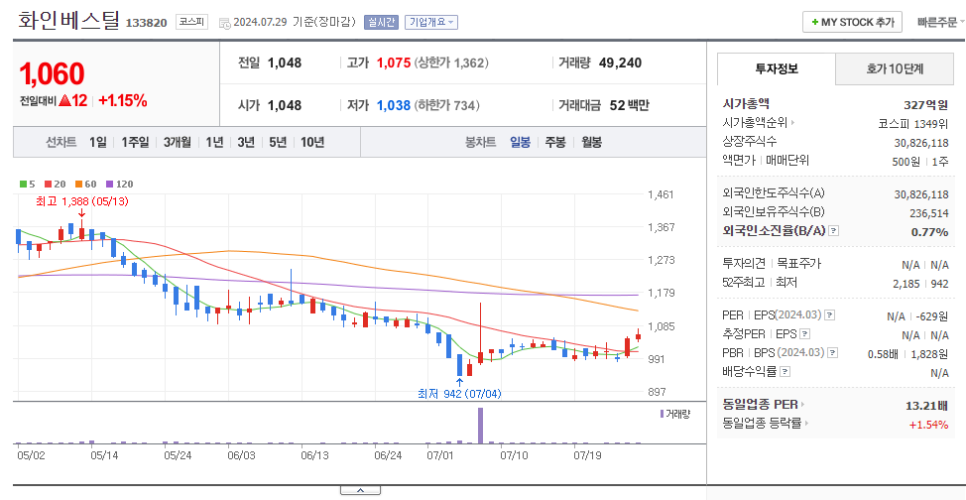
Task: Open the 빠른주문 dropdown
Action: point(940,22)
